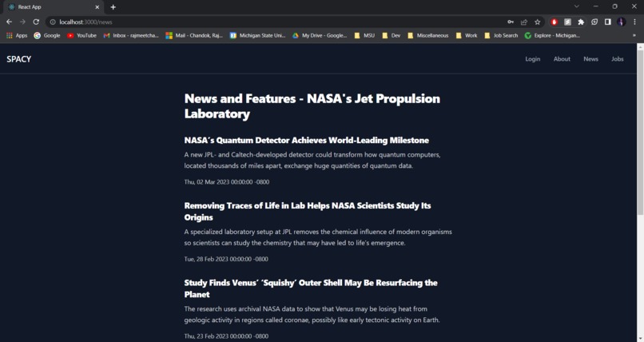Go back using the browser back arrow
The height and width of the screenshot is (342, 644).
coord(9,22)
